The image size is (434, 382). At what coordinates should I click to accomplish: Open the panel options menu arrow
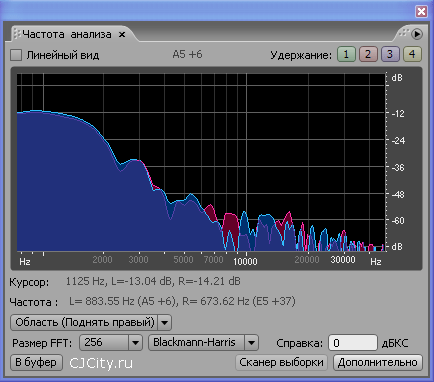417,34
